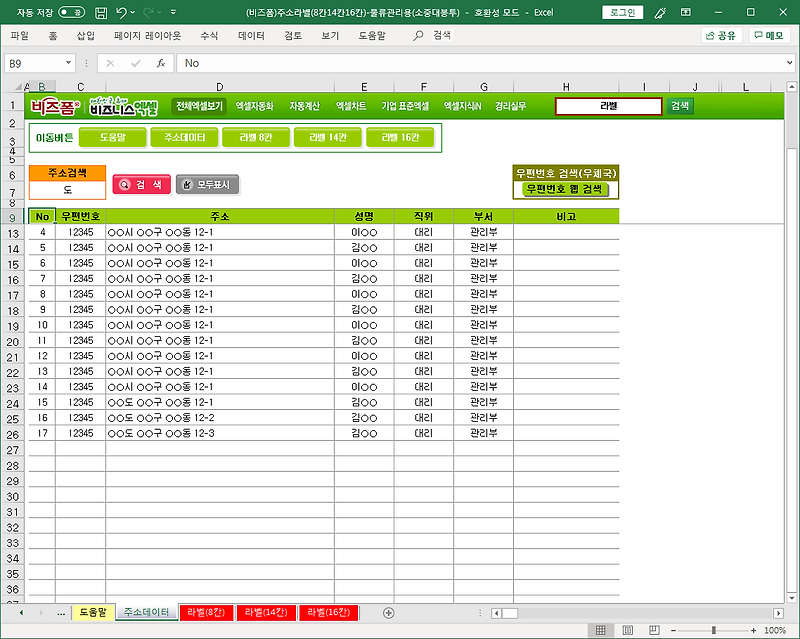Expand the Name Box dropdown arrow
The image size is (800, 639).
(68, 63)
